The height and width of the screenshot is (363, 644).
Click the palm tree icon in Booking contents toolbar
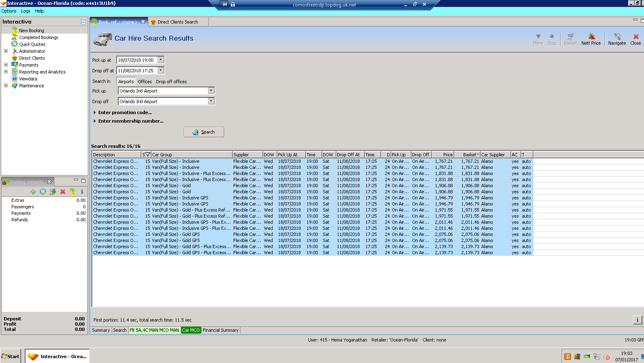pyautogui.click(x=72, y=192)
